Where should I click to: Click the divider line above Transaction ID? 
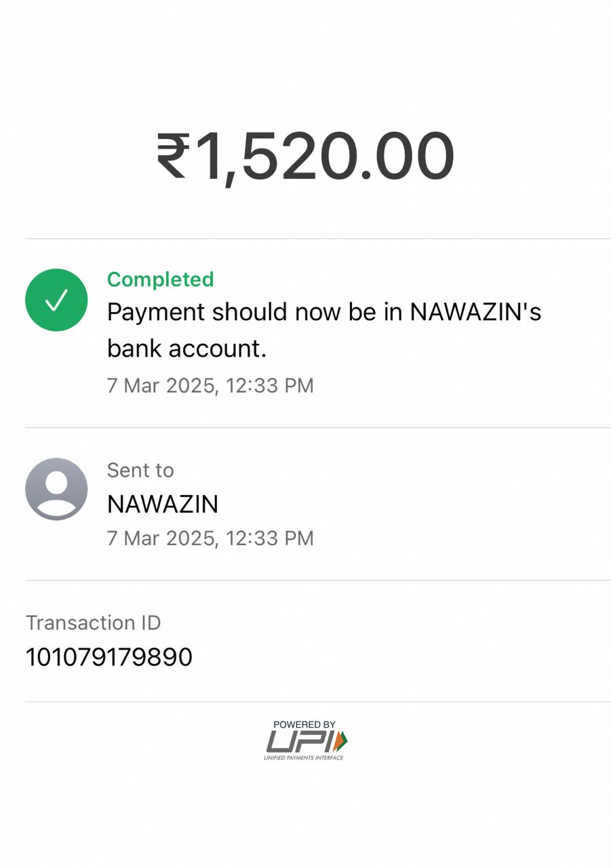[317, 580]
